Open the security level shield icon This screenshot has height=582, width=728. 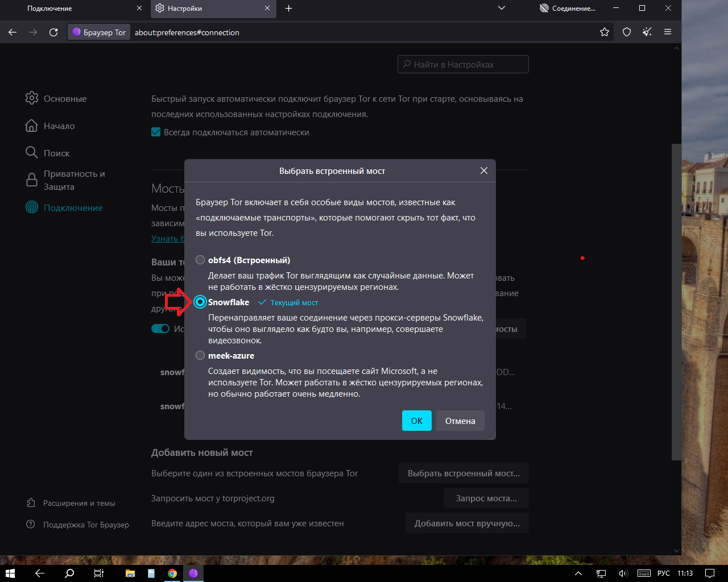click(627, 32)
